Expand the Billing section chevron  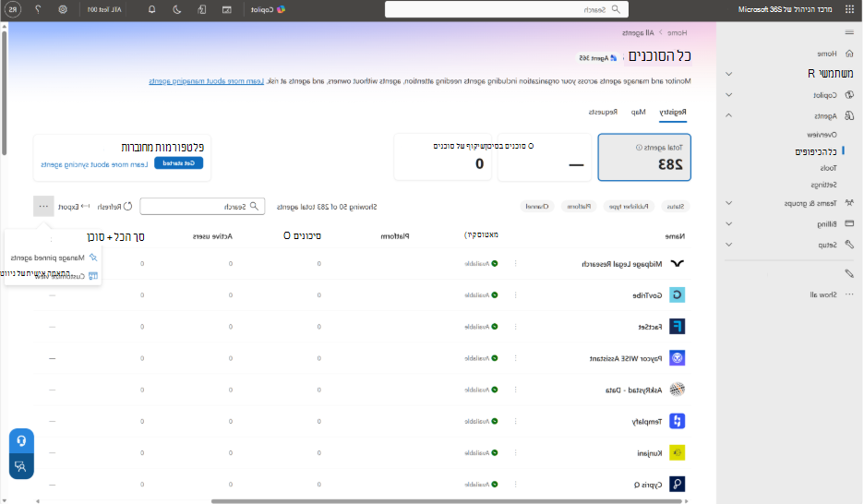click(728, 223)
